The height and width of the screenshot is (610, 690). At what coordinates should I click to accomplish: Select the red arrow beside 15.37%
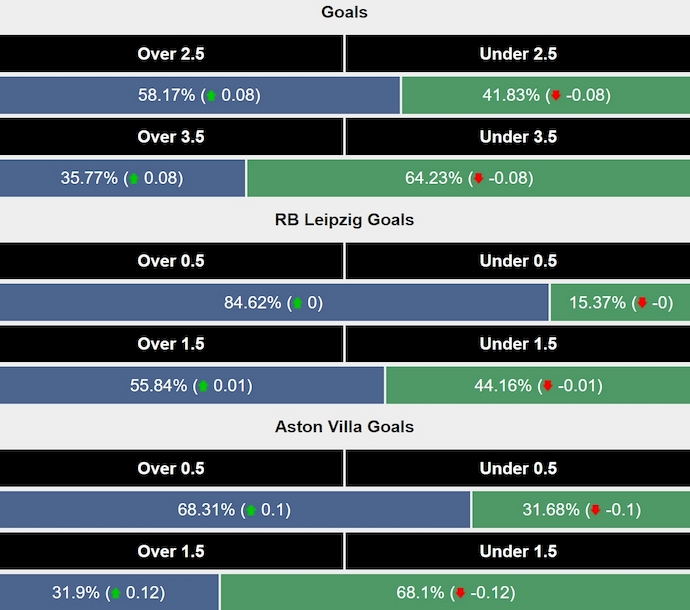click(642, 303)
